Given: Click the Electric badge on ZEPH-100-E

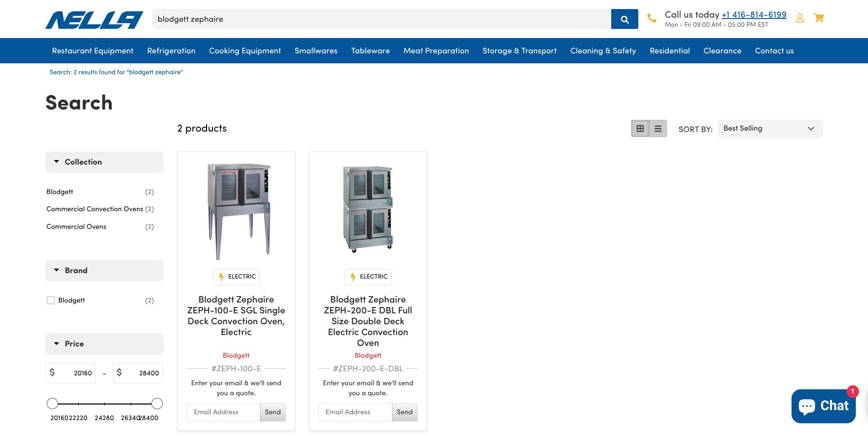Looking at the screenshot, I should point(236,277).
